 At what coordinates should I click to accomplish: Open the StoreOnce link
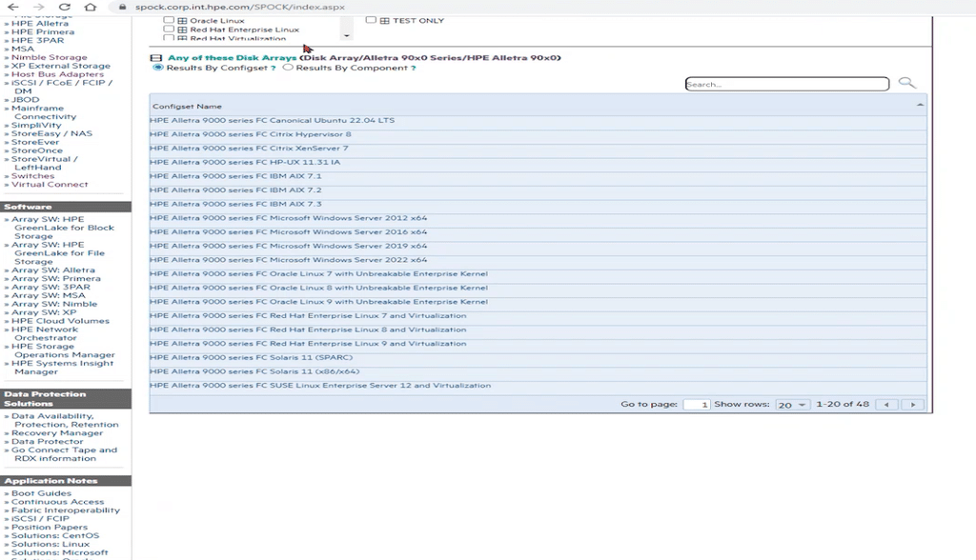(37, 150)
